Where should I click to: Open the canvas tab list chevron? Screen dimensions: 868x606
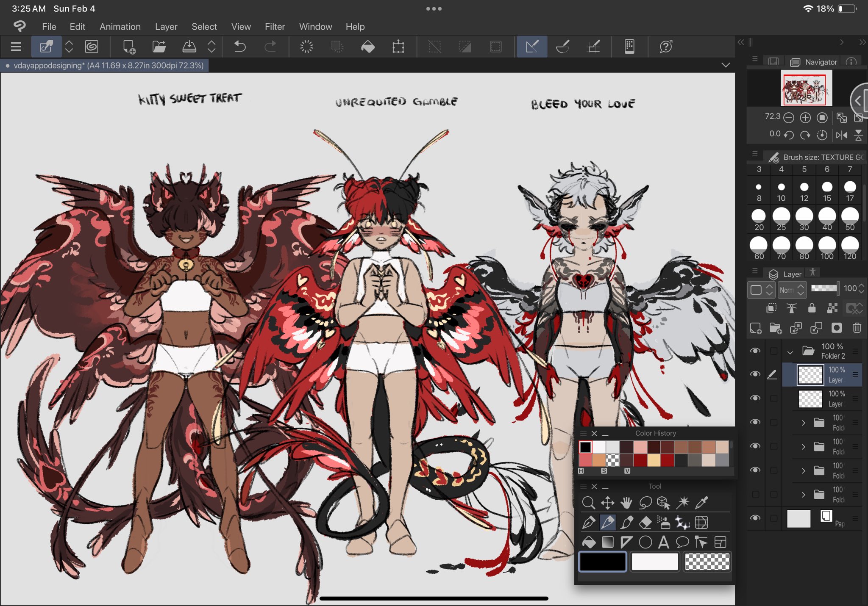coord(726,65)
